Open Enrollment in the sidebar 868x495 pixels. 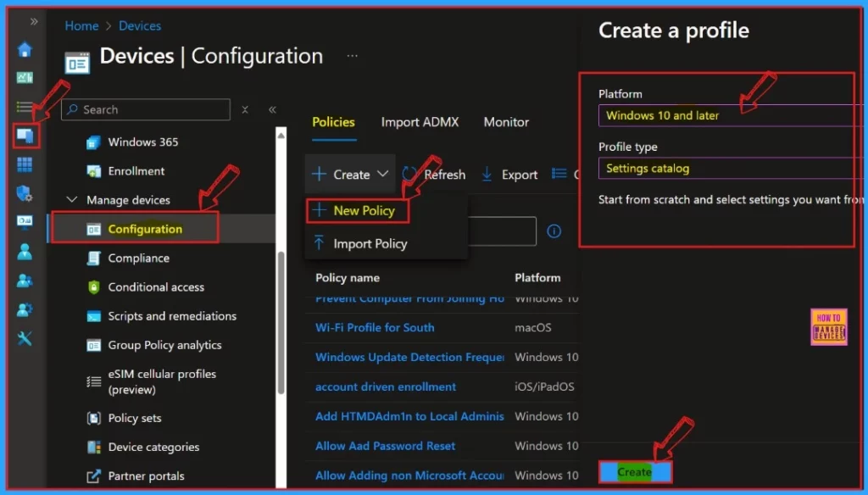coord(136,171)
